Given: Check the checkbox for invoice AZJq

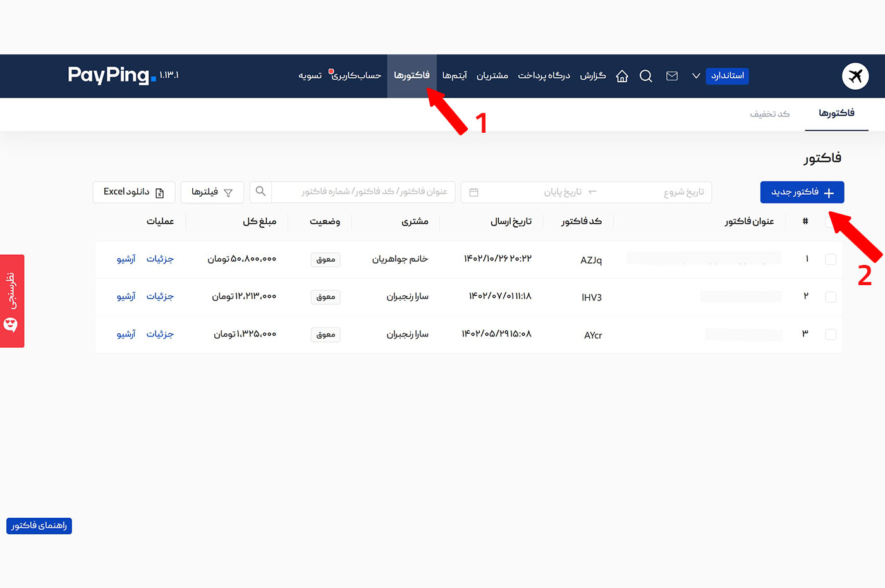Looking at the screenshot, I should click(831, 259).
